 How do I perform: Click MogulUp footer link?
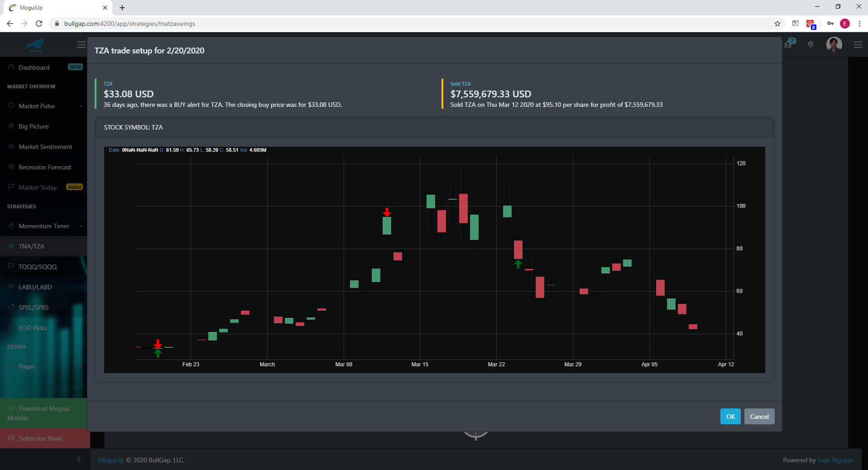coord(111,460)
